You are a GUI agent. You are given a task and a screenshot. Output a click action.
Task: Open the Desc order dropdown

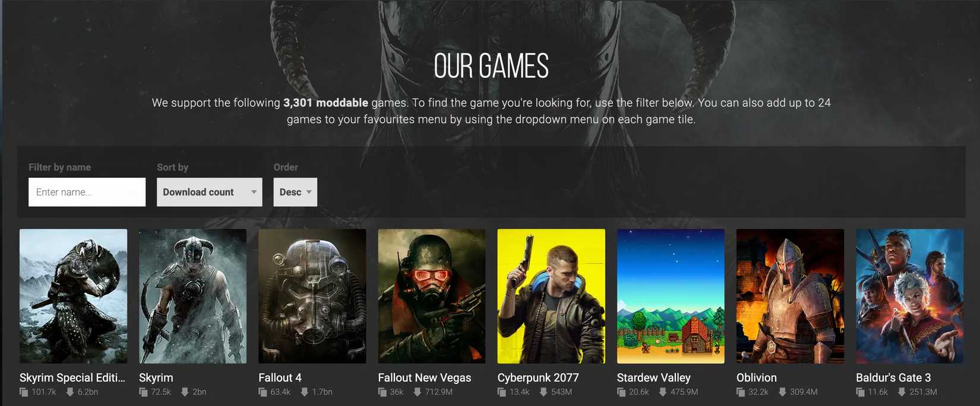295,192
